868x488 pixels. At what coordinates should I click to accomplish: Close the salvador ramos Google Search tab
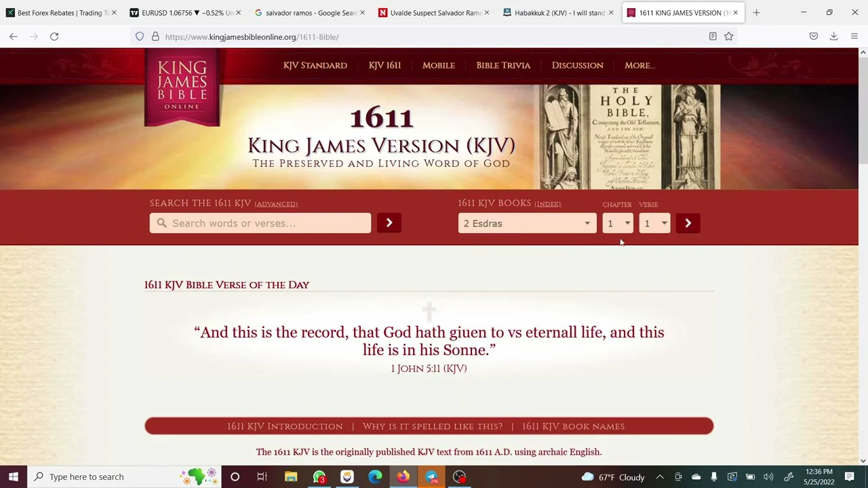click(x=362, y=12)
